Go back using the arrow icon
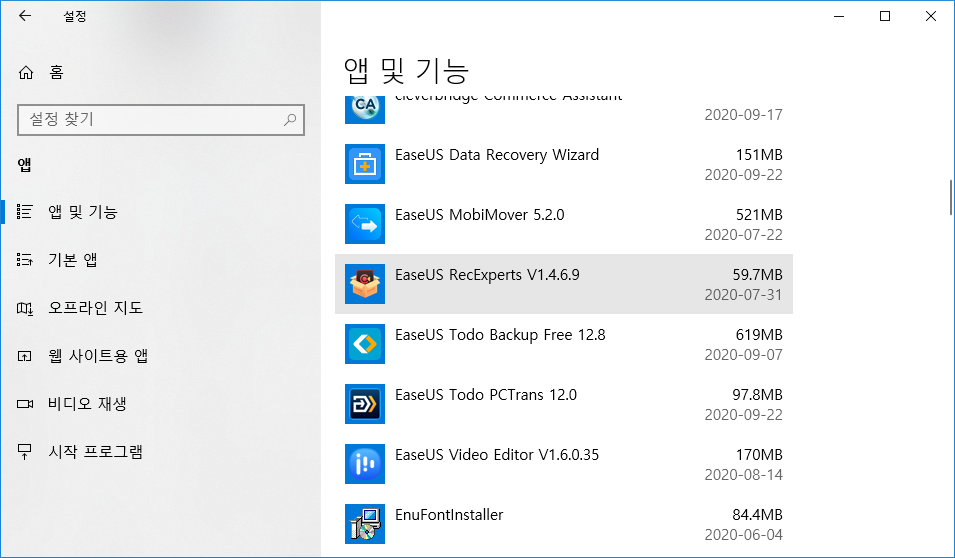This screenshot has width=955, height=558. point(25,16)
